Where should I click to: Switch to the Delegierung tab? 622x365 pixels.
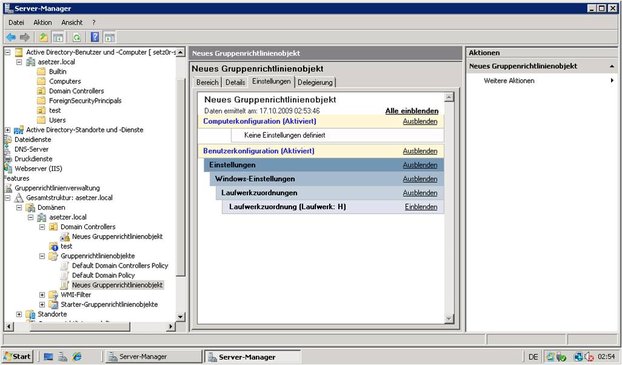(315, 82)
